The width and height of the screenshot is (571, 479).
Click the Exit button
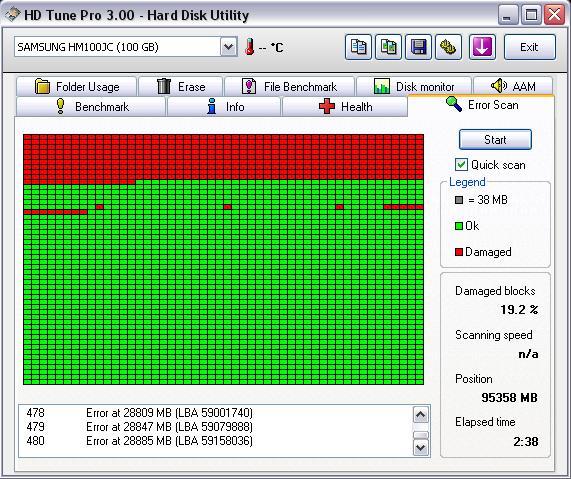(x=530, y=47)
